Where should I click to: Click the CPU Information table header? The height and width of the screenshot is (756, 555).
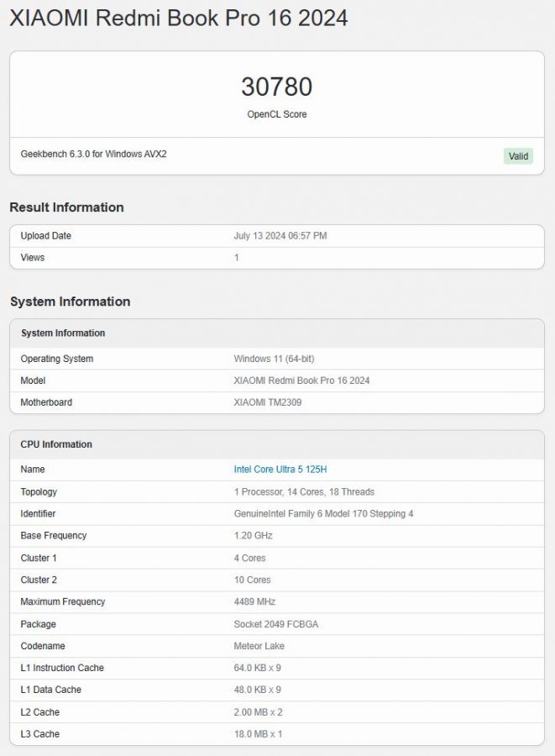coord(277,444)
